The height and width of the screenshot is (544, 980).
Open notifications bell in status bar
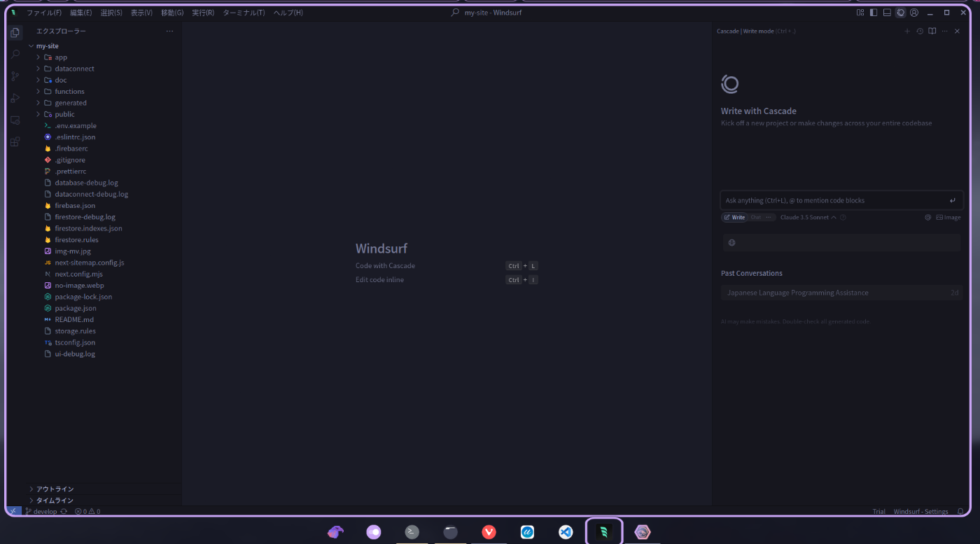click(x=960, y=511)
